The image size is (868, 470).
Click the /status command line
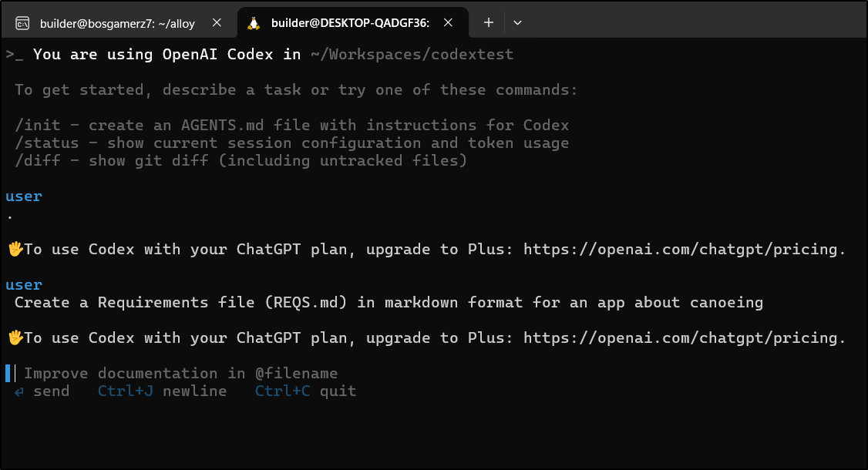click(291, 143)
